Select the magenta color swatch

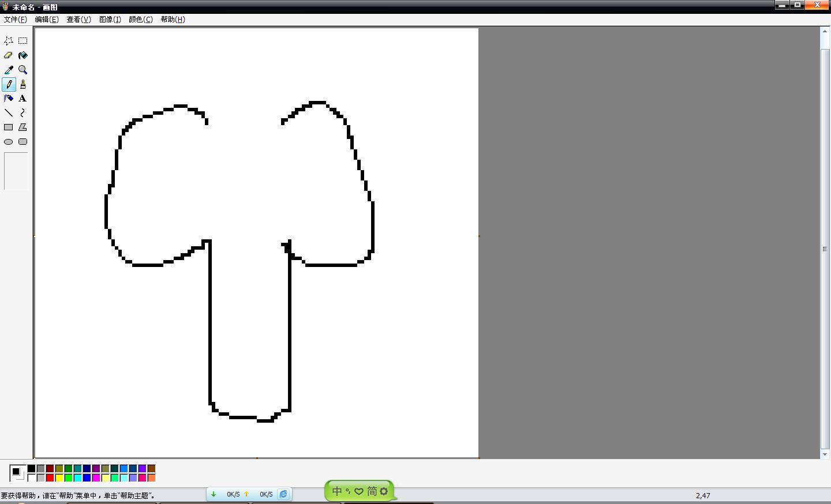pos(96,478)
